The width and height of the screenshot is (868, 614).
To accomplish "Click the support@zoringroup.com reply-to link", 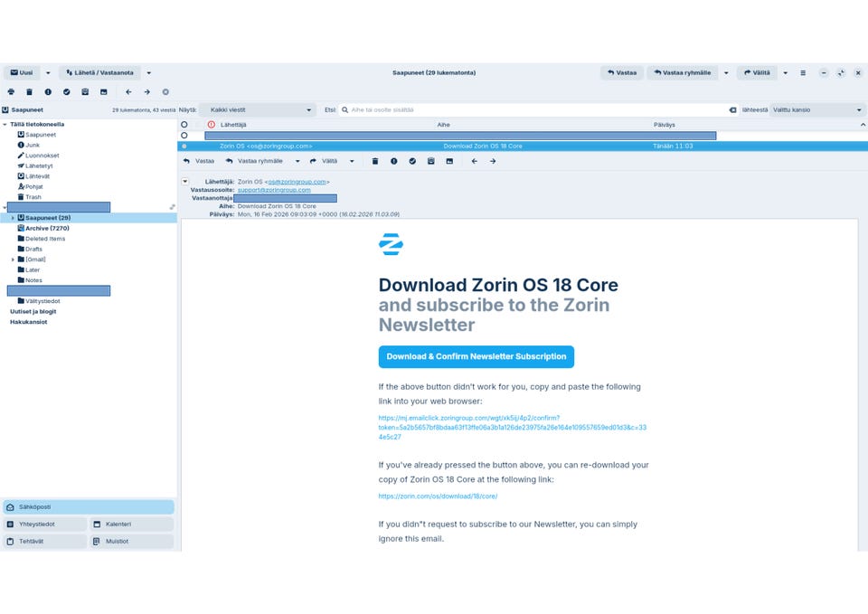I will pos(274,190).
